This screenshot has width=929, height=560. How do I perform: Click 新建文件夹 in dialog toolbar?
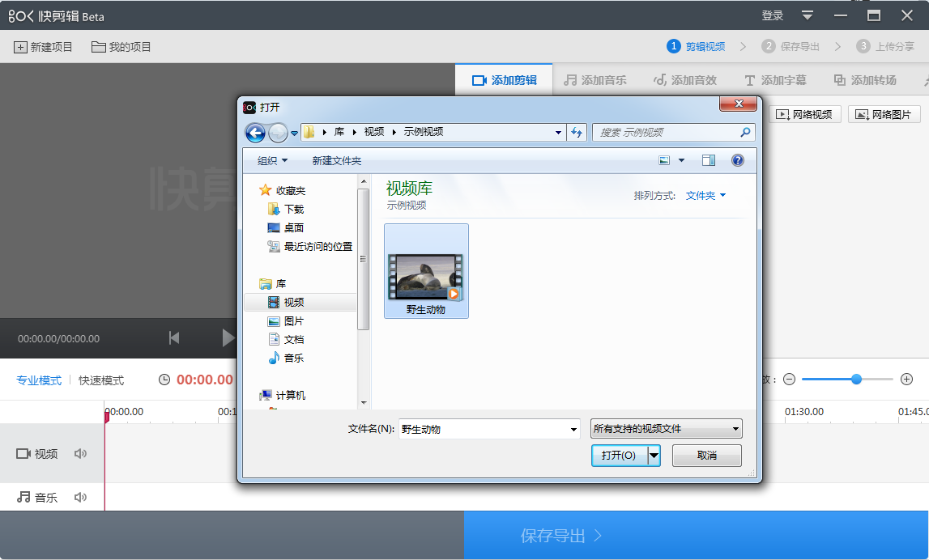tap(336, 160)
